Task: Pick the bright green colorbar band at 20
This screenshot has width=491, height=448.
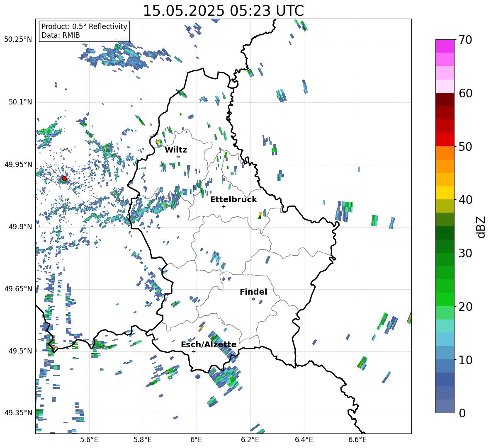Action: point(445,299)
